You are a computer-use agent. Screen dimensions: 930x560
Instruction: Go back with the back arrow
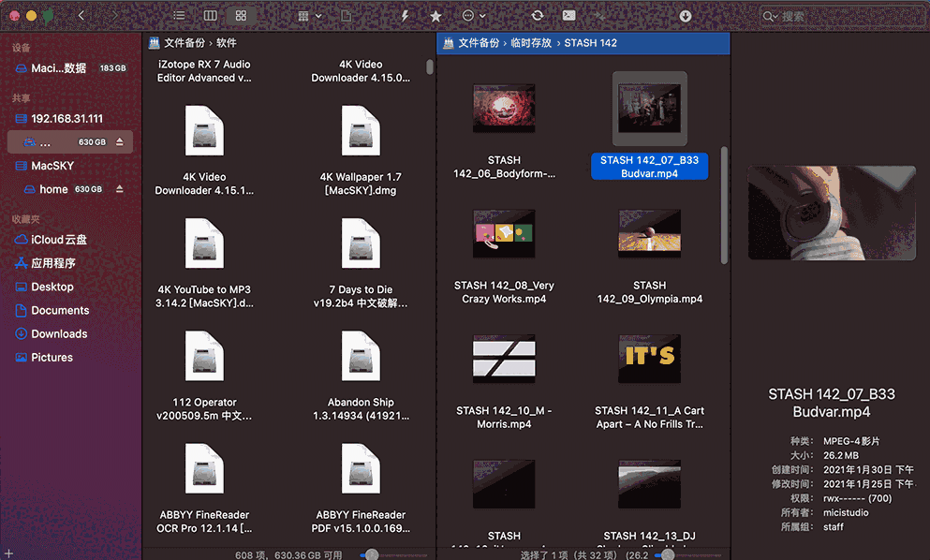click(81, 16)
